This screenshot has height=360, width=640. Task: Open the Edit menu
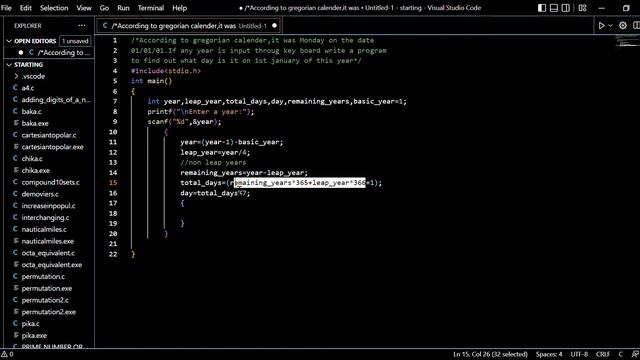[25, 8]
